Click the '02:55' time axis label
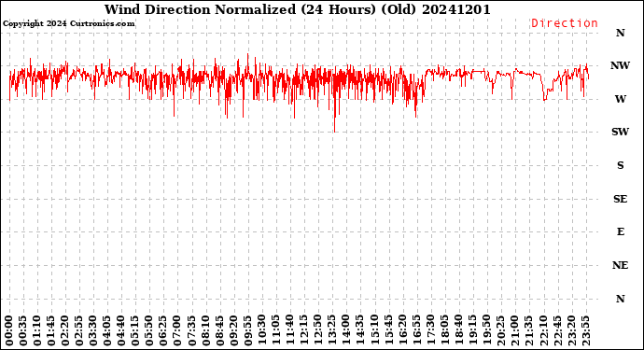This screenshot has width=644, height=350. pos(79,330)
